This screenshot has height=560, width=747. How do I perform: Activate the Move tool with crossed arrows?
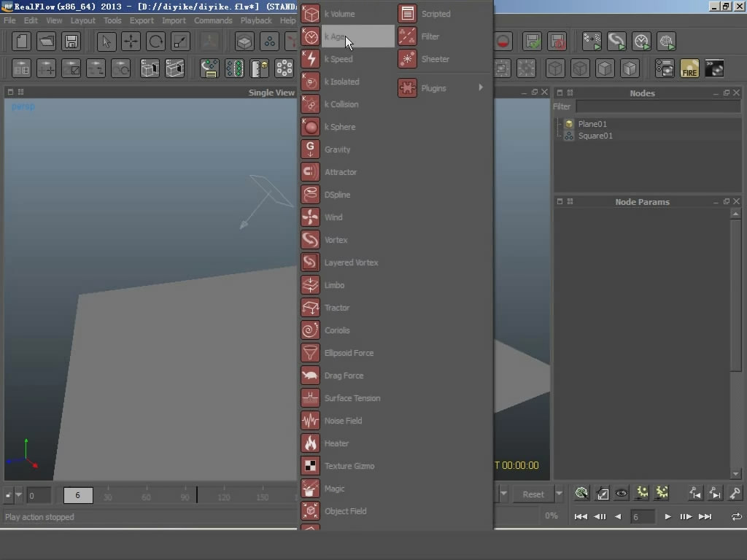[131, 42]
